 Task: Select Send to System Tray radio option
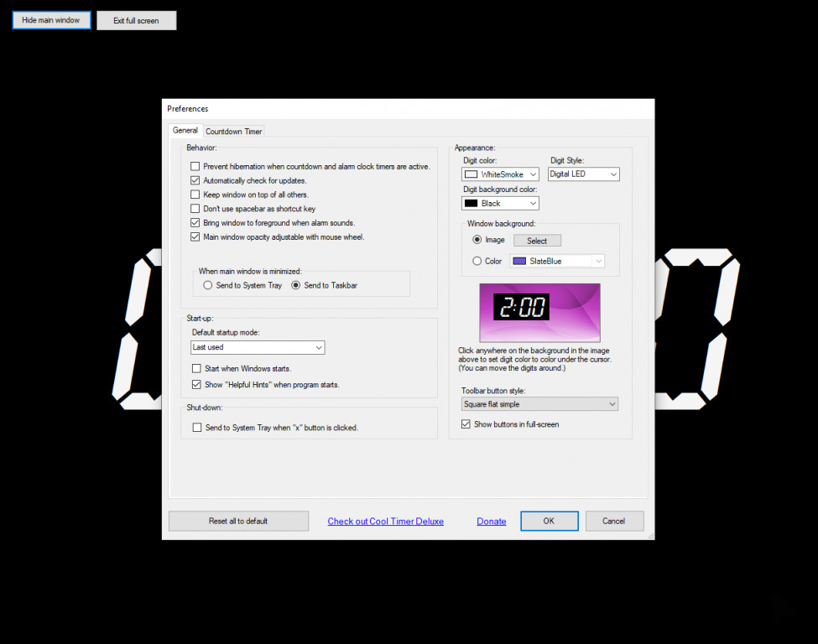[x=207, y=284]
